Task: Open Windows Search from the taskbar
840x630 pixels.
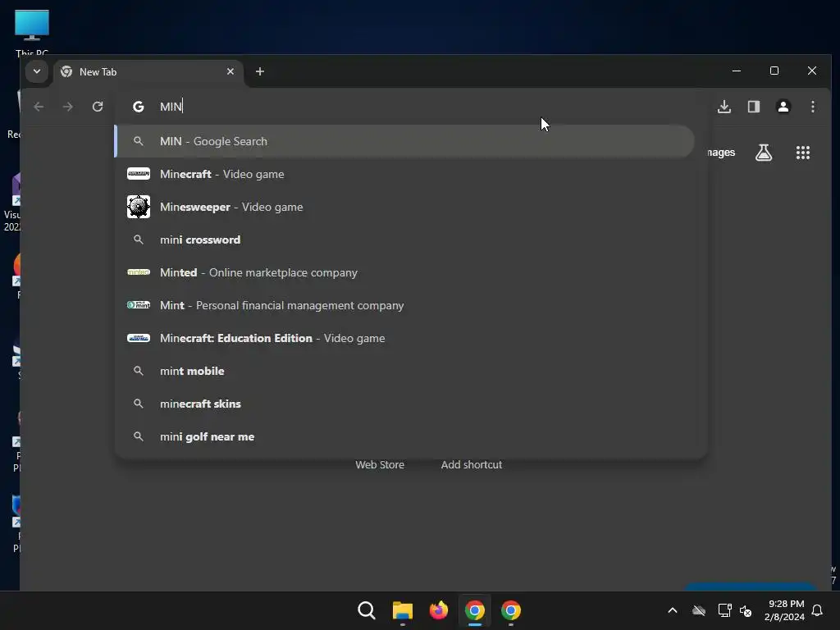Action: tap(367, 610)
